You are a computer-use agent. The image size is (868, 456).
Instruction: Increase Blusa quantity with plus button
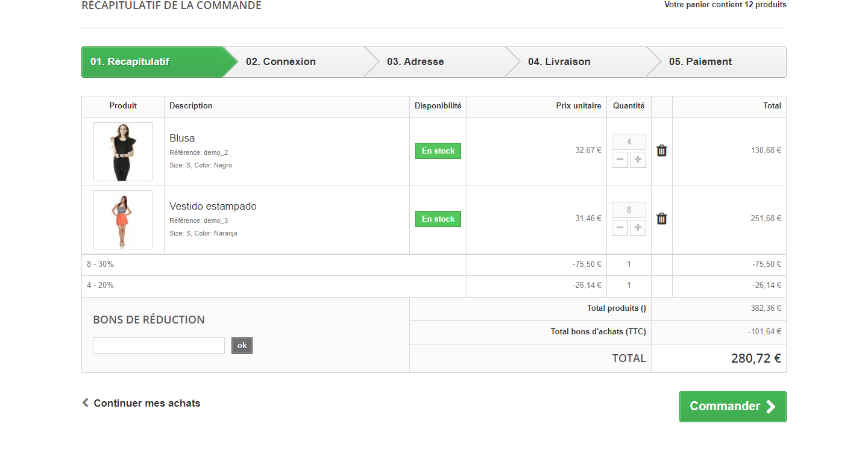(x=638, y=160)
